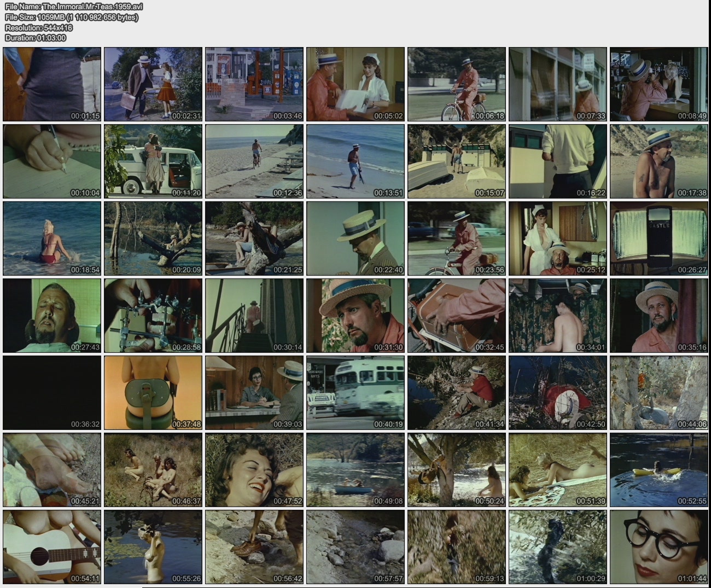Click the Duration 01:03:00 label
711x588 pixels.
pyautogui.click(x=36, y=38)
